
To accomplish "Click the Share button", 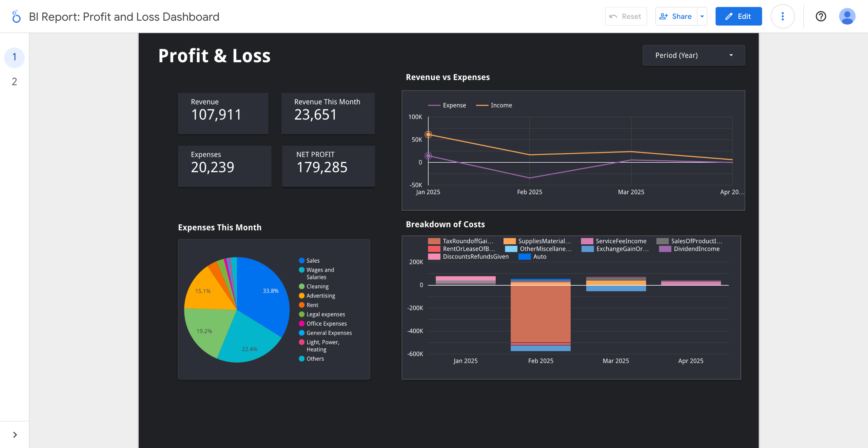I will pyautogui.click(x=676, y=16).
